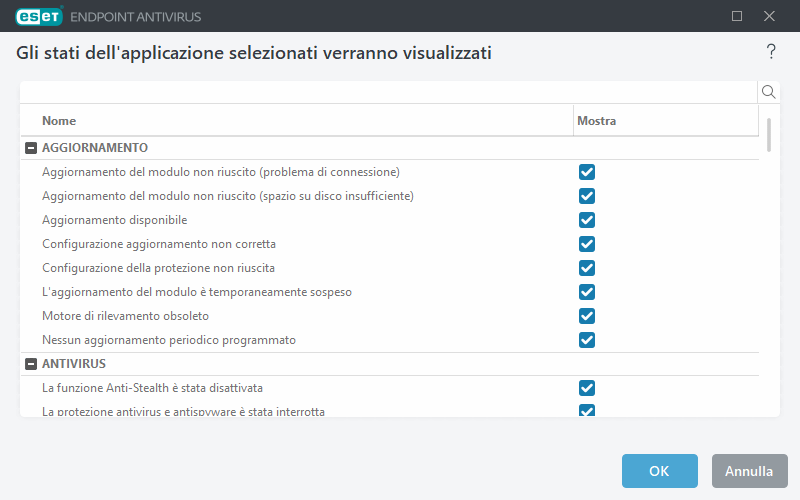Toggle antivirus e antispyware interrotta checkbox
This screenshot has height=500, width=800.
coord(587,410)
